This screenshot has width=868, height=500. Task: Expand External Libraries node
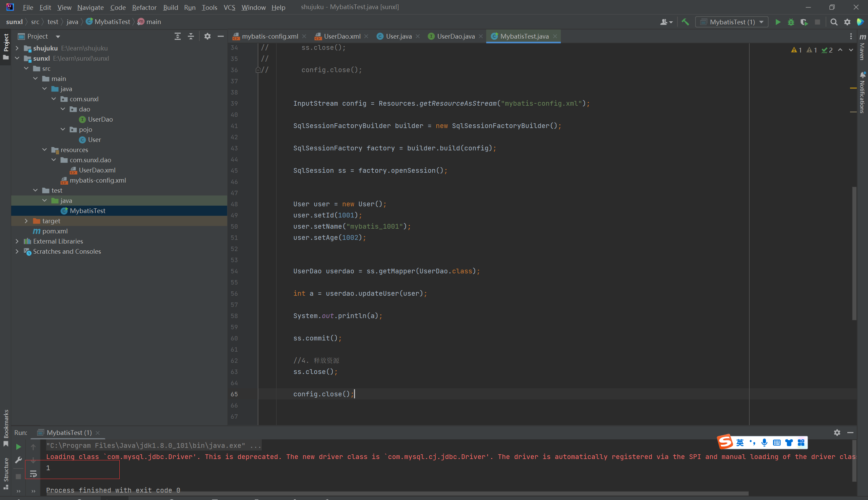pos(17,241)
